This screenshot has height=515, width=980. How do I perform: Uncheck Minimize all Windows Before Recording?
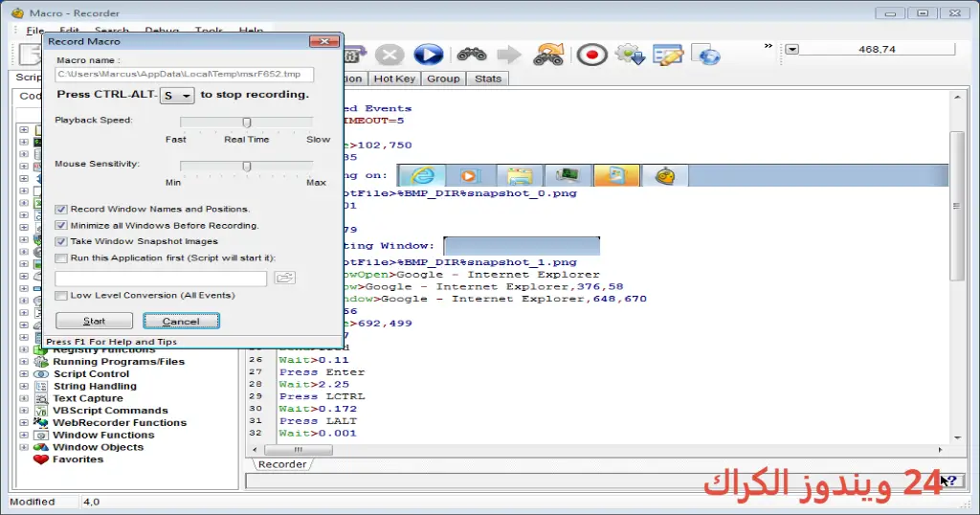[x=60, y=226]
